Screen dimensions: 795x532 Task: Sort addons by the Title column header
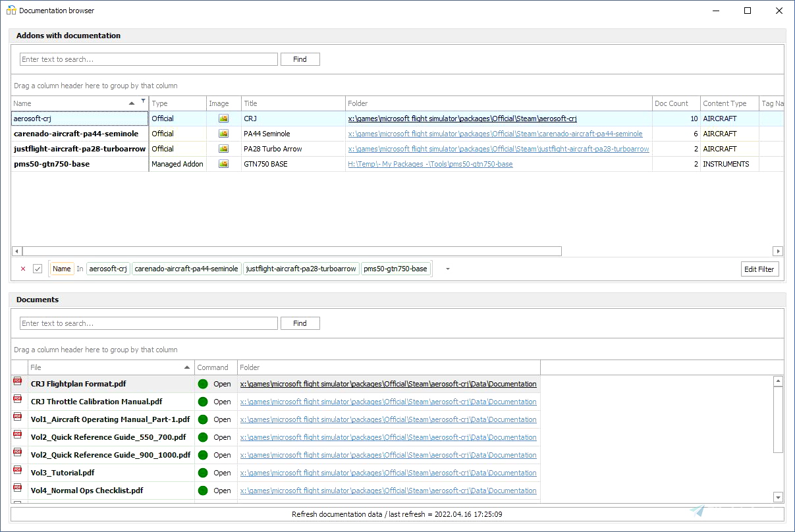[x=293, y=103]
